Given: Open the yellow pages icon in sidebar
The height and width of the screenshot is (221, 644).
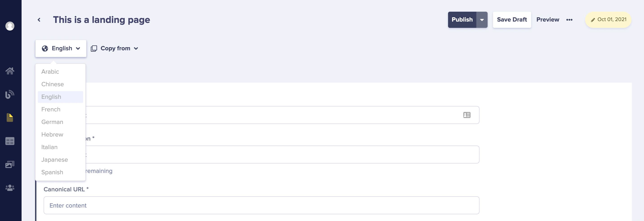Looking at the screenshot, I should tap(10, 117).
